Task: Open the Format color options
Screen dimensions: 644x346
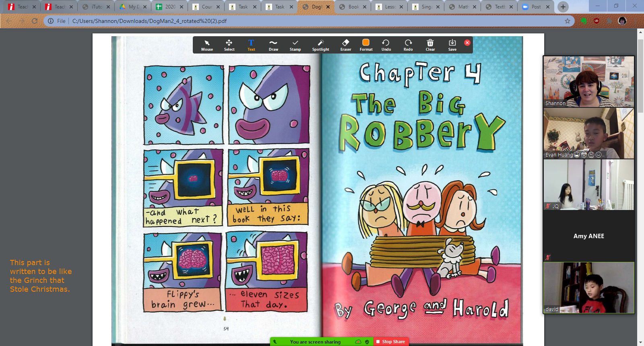Action: click(366, 45)
